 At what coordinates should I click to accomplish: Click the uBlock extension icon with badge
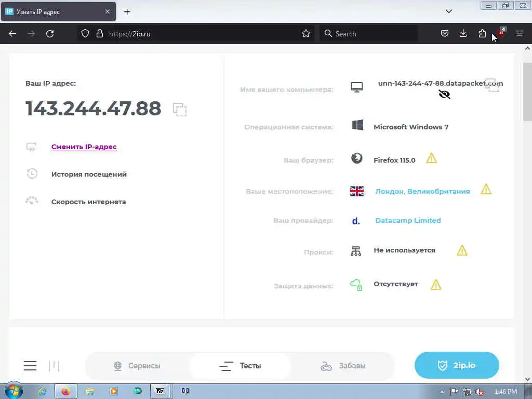[501, 33]
